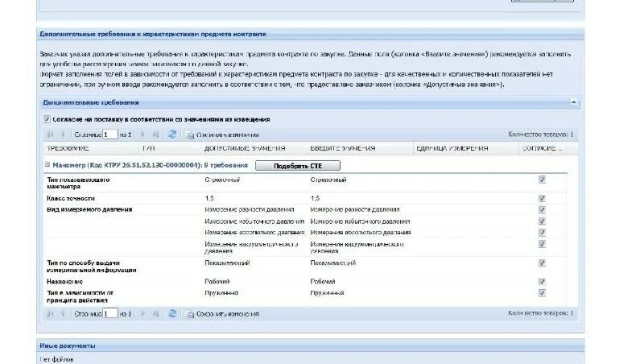Click entered value 'Измерение вакуумметрического давления'
This screenshot has width=644, height=364.
(357, 247)
